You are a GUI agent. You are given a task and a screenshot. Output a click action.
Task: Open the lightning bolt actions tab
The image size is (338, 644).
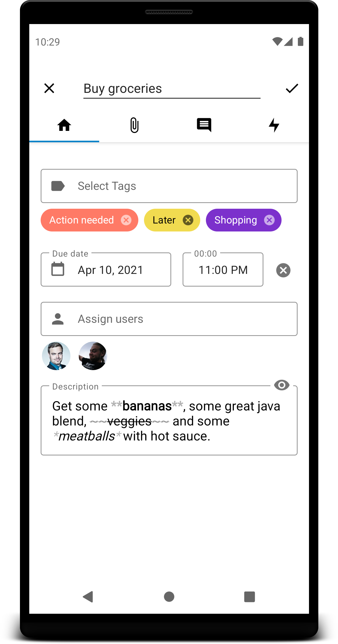pos(274,125)
